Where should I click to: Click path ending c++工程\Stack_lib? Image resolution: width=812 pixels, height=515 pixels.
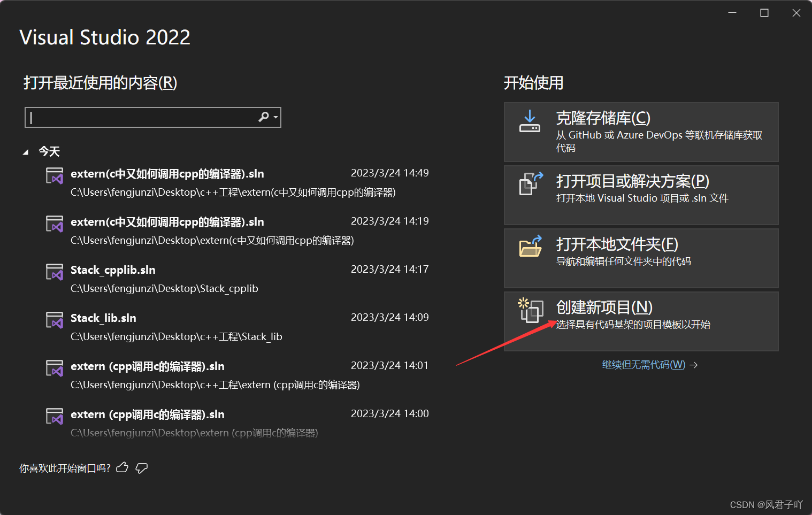(177, 337)
